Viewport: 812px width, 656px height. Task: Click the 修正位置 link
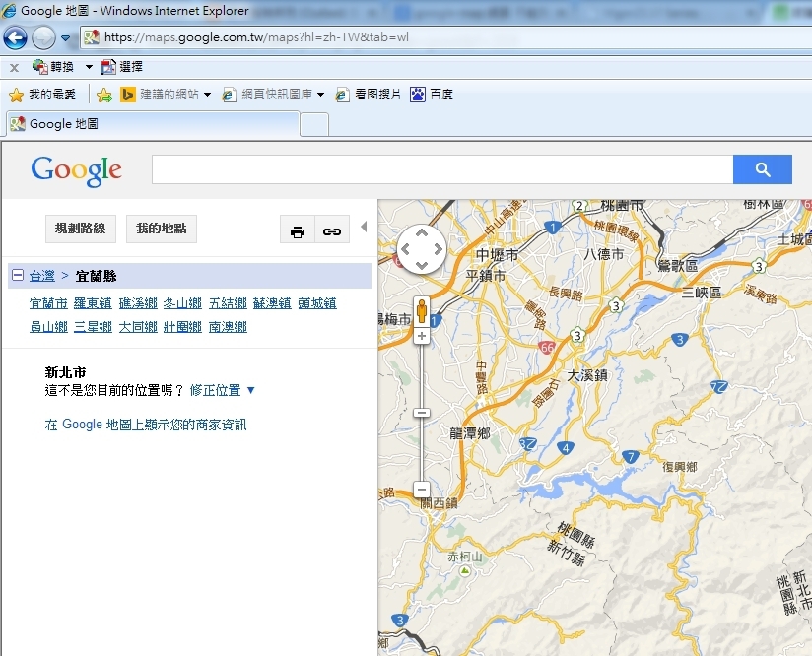216,390
